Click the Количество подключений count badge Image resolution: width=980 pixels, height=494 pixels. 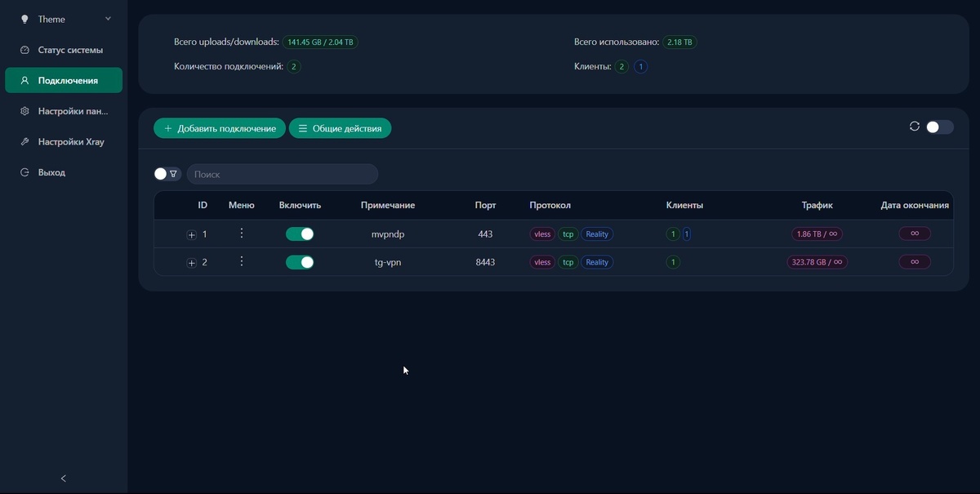click(x=294, y=66)
